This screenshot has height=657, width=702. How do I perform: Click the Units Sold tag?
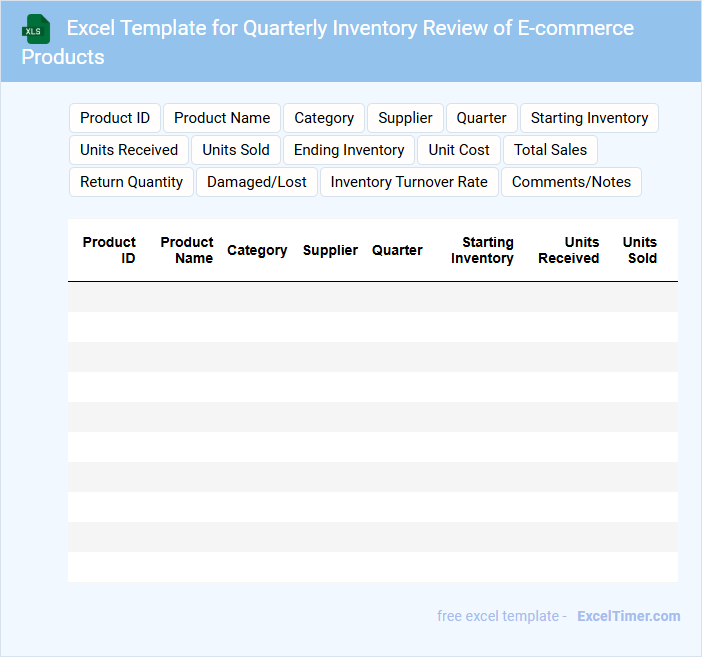(x=236, y=150)
